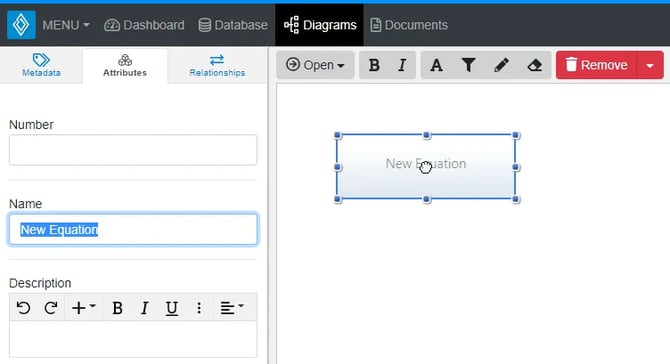Open the text alignment dropdown
The width and height of the screenshot is (670, 364).
tap(232, 308)
